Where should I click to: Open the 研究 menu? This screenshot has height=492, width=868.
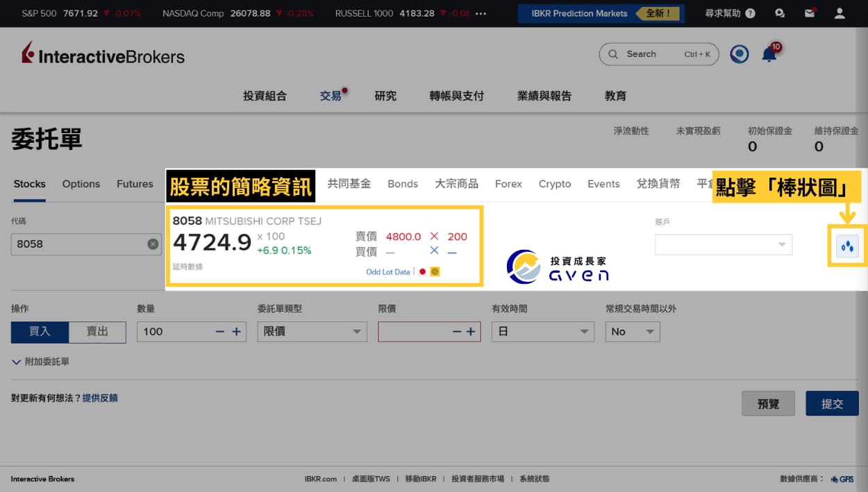click(x=385, y=96)
